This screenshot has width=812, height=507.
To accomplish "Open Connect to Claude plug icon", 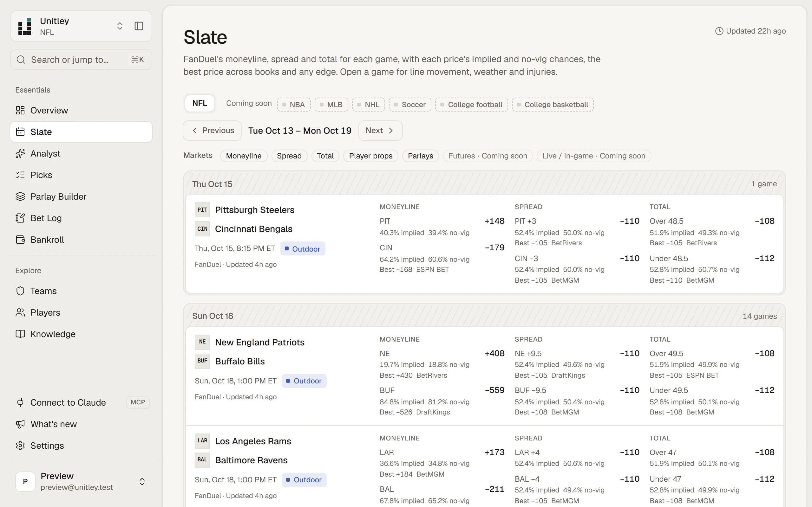I will pos(20,402).
